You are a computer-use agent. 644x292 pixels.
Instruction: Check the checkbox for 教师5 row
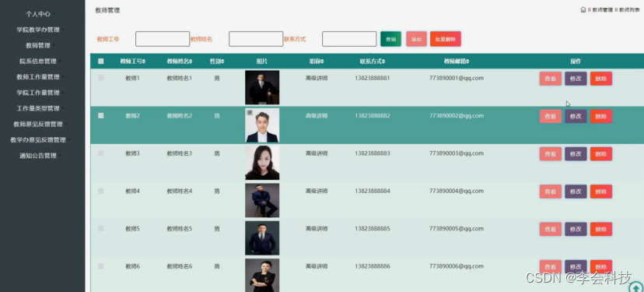click(x=100, y=228)
